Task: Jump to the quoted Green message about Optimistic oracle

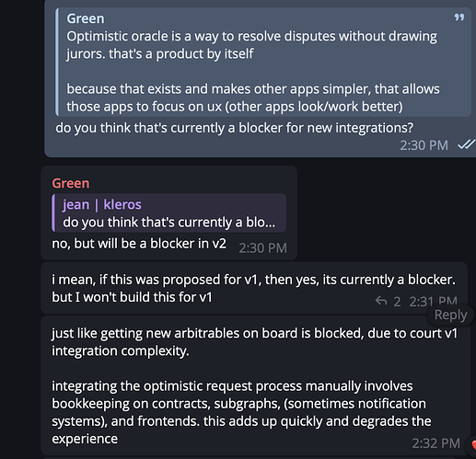Action: coord(263,63)
